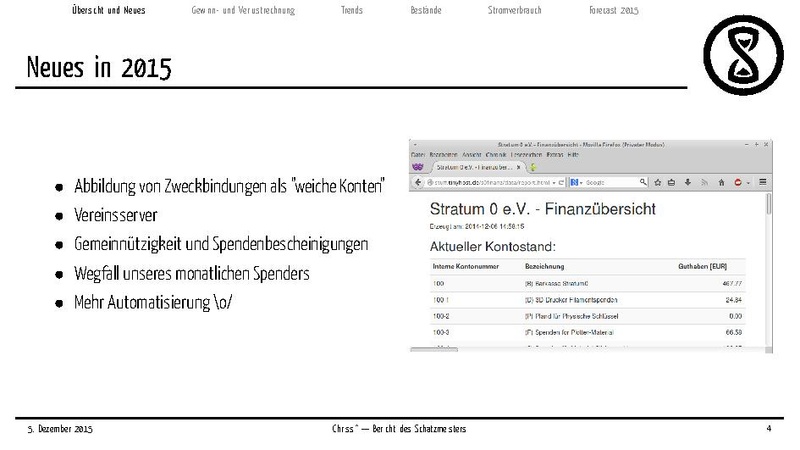Select the Barkasse Stratum0 row
800x450 pixels.
[x=587, y=283]
